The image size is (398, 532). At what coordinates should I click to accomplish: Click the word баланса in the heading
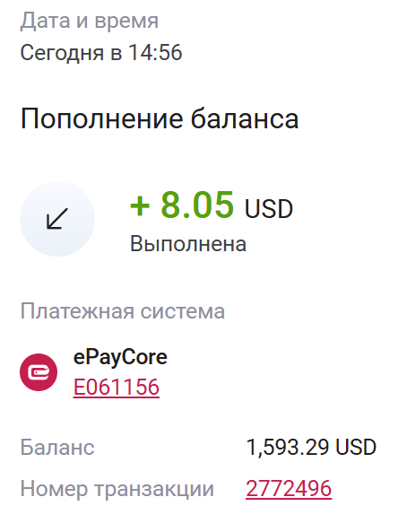245,118
